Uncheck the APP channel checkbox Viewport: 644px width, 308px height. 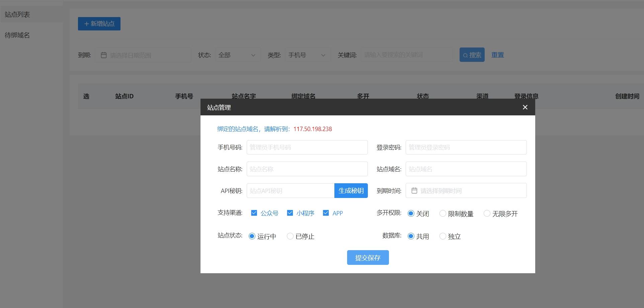326,213
